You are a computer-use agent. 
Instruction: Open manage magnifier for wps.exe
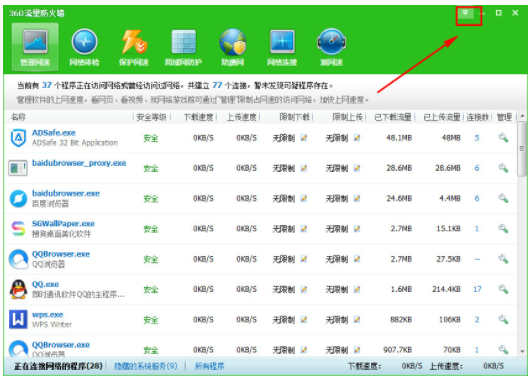[x=503, y=320]
